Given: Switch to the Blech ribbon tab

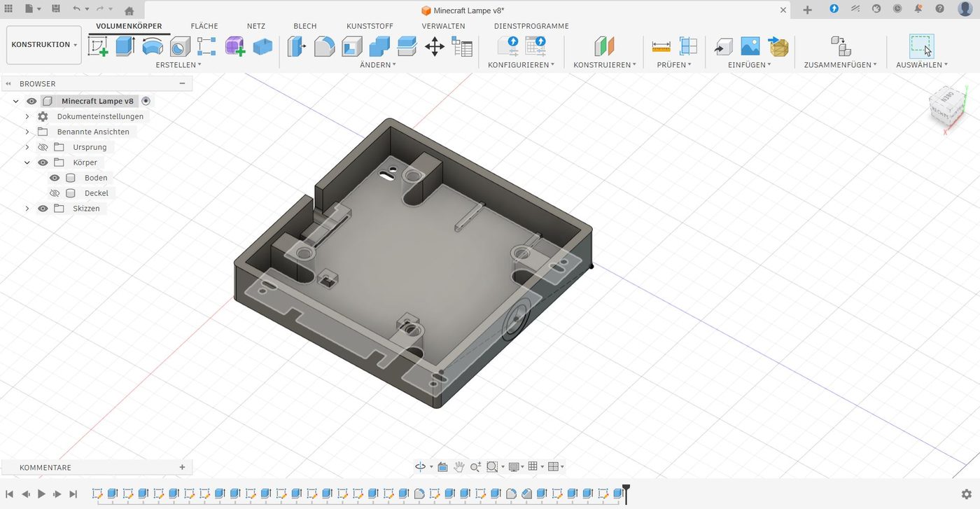Looking at the screenshot, I should coord(304,26).
